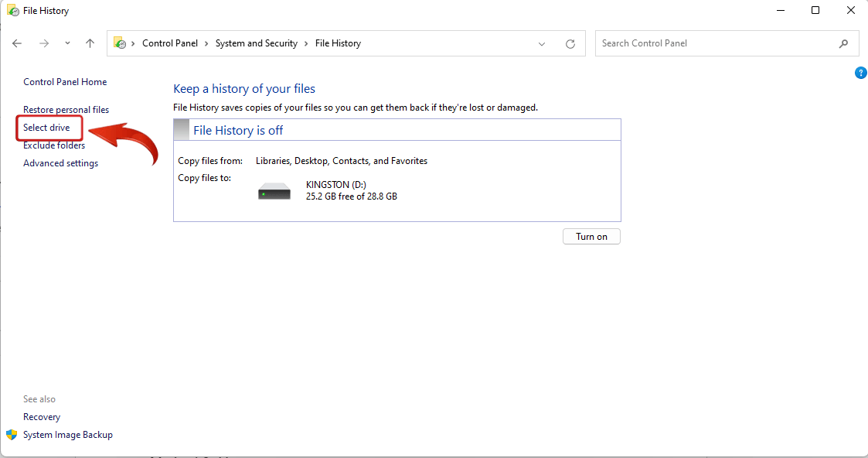Open the recent locations dropdown beside the back arrow
868x458 pixels.
pos(67,43)
